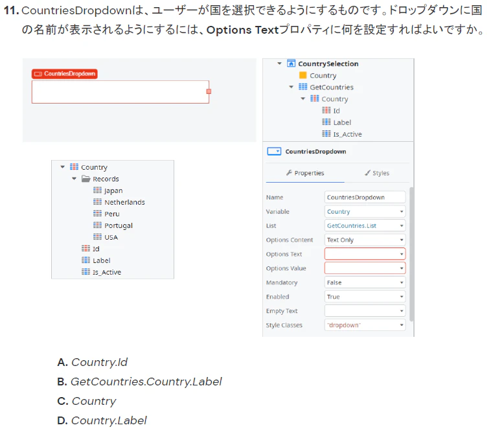Viewport: 504px width, 434px height.
Task: Click the CountrySelection screen icon
Action: [291, 63]
